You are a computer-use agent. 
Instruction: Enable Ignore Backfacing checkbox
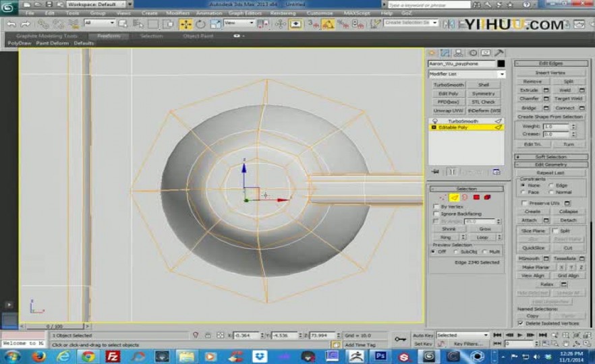pos(436,214)
